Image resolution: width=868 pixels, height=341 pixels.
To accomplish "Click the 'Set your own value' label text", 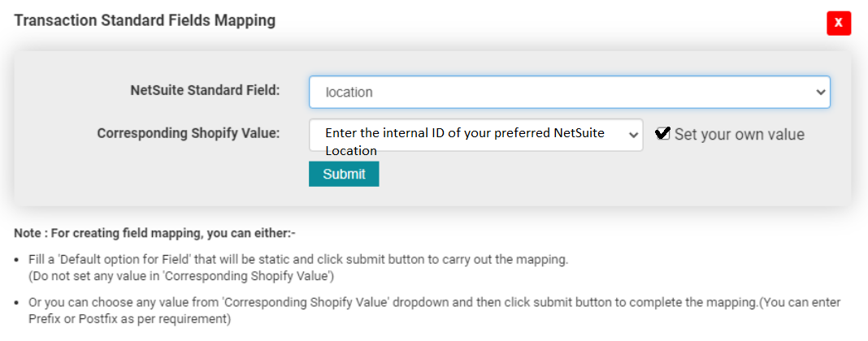I will tap(739, 135).
